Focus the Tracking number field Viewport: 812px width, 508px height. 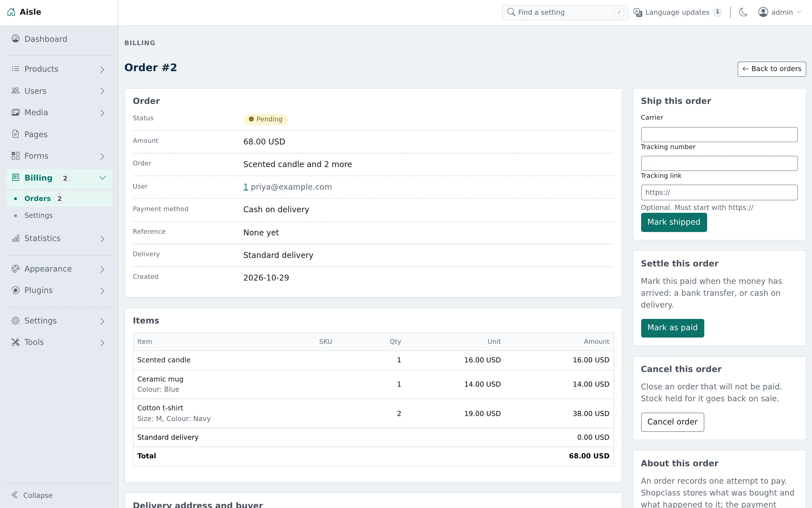[x=719, y=163]
